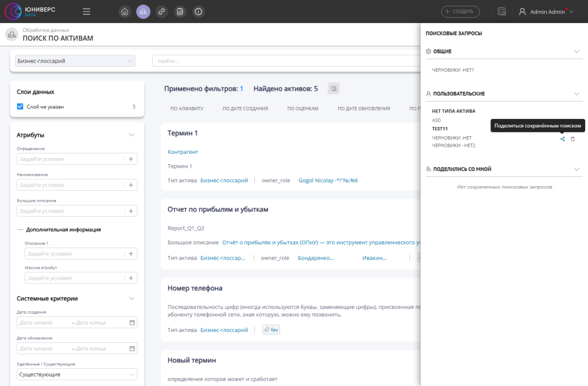Select the asset search icon in top bar
Viewport: 588px width, 386px height.
coord(143,11)
